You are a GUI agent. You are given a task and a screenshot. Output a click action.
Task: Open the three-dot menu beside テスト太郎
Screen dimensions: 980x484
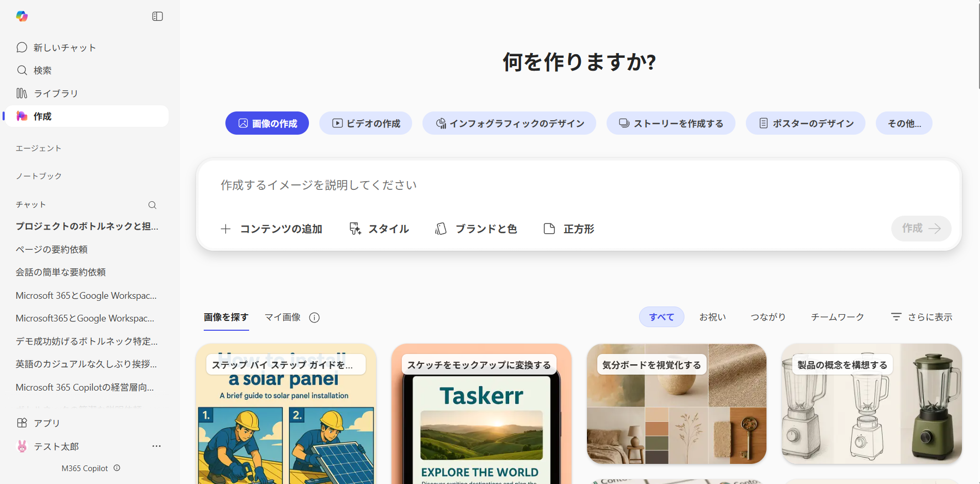(x=156, y=446)
